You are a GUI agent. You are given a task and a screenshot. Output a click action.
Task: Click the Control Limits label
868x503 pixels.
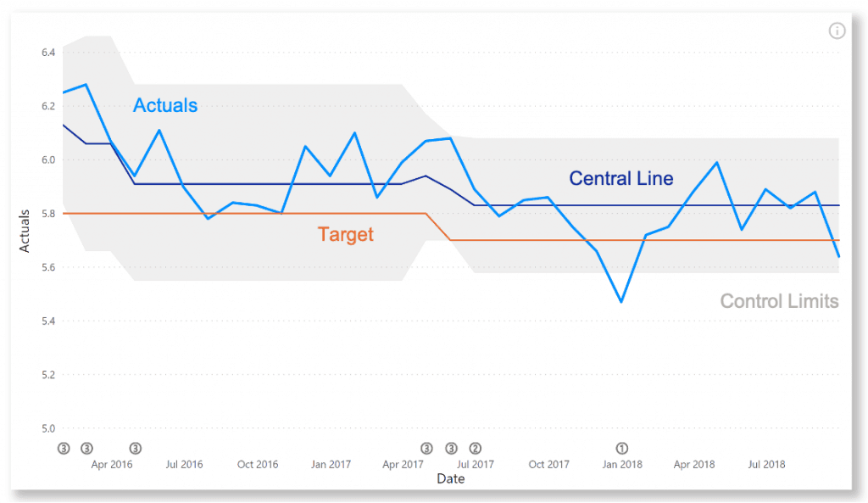point(780,301)
